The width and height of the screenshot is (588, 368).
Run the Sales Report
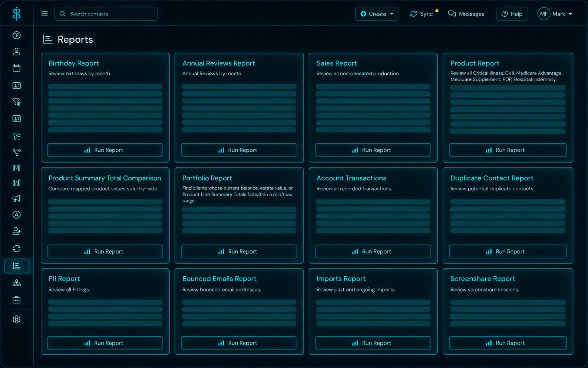(x=373, y=150)
